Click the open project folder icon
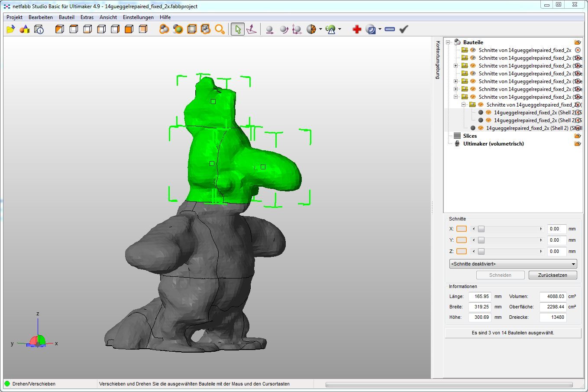The width and height of the screenshot is (588, 392). click(x=11, y=29)
